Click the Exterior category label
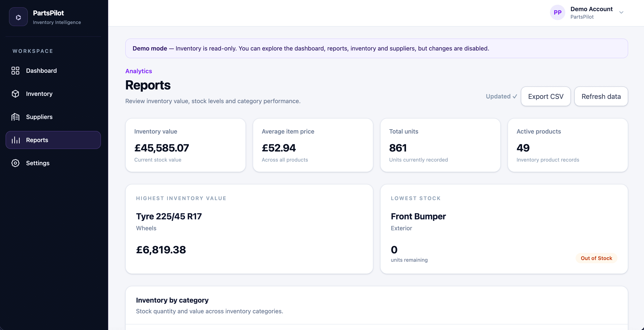The image size is (644, 330). 401,228
